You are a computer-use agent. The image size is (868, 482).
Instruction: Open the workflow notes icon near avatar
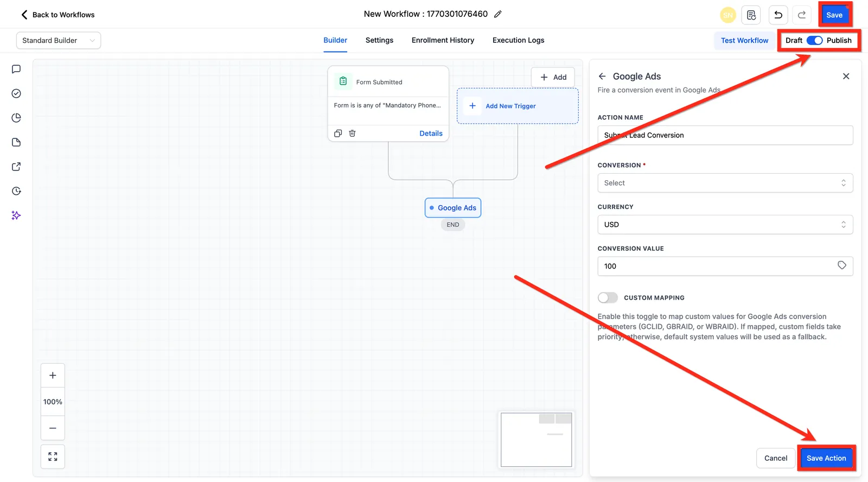751,15
